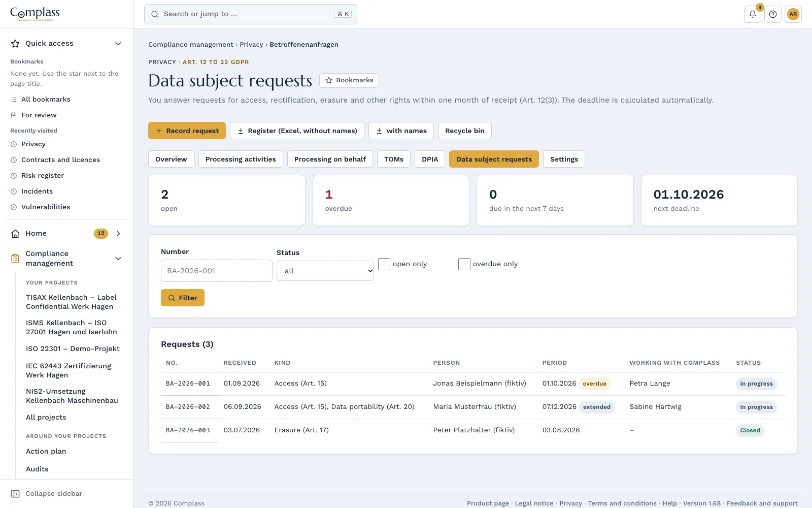The width and height of the screenshot is (812, 508).
Task: Open the TOMs tab
Action: tap(394, 159)
